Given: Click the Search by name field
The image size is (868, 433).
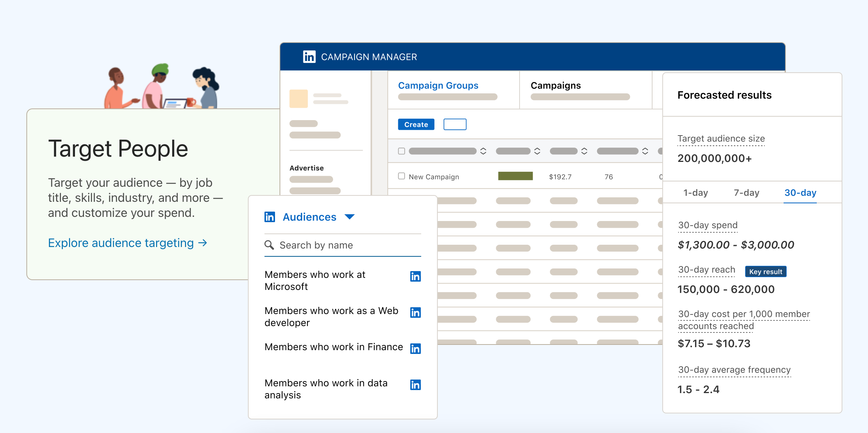Looking at the screenshot, I should tap(343, 245).
